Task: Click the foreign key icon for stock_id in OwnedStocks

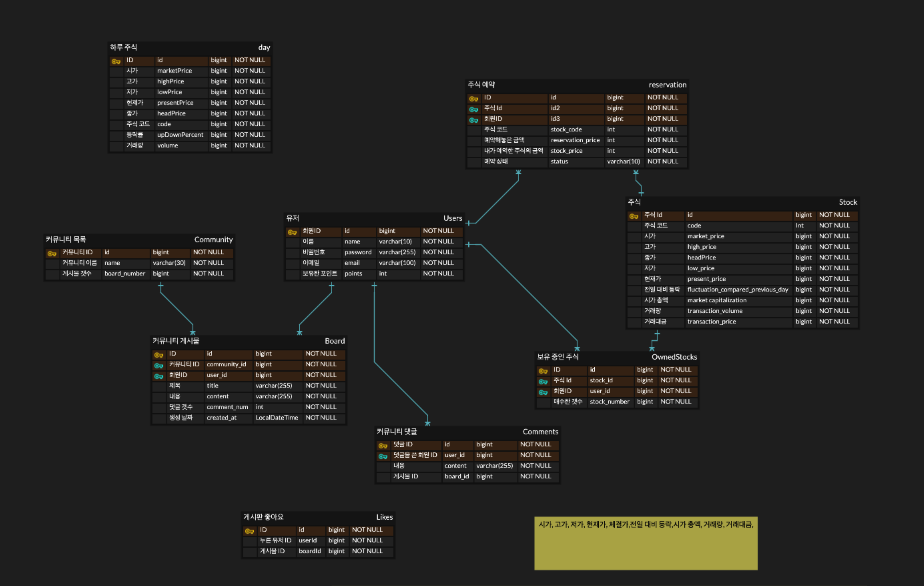Action: tap(543, 381)
